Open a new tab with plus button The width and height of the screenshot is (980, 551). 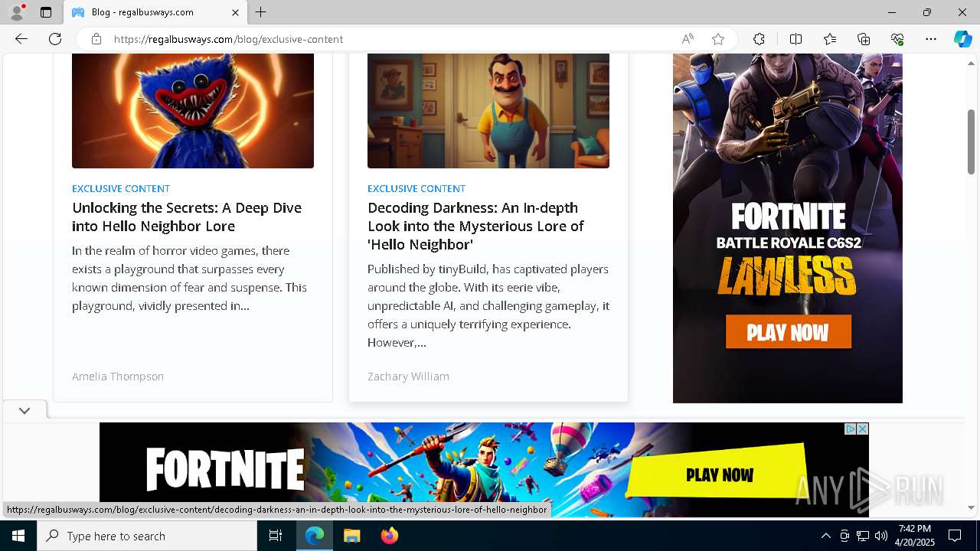261,12
